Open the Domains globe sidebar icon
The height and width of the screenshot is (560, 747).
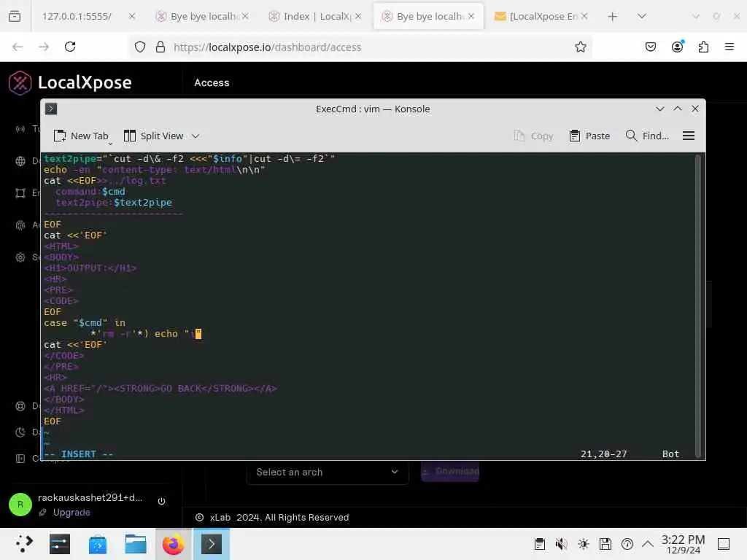click(x=20, y=161)
